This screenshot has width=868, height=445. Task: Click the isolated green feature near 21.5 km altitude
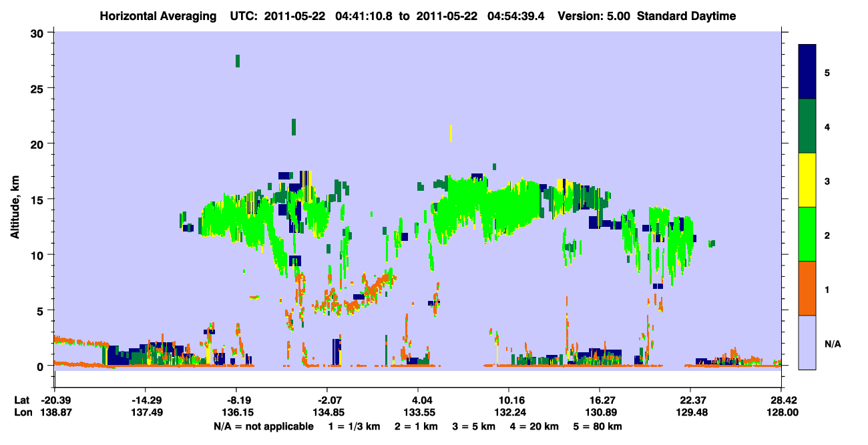[x=293, y=127]
